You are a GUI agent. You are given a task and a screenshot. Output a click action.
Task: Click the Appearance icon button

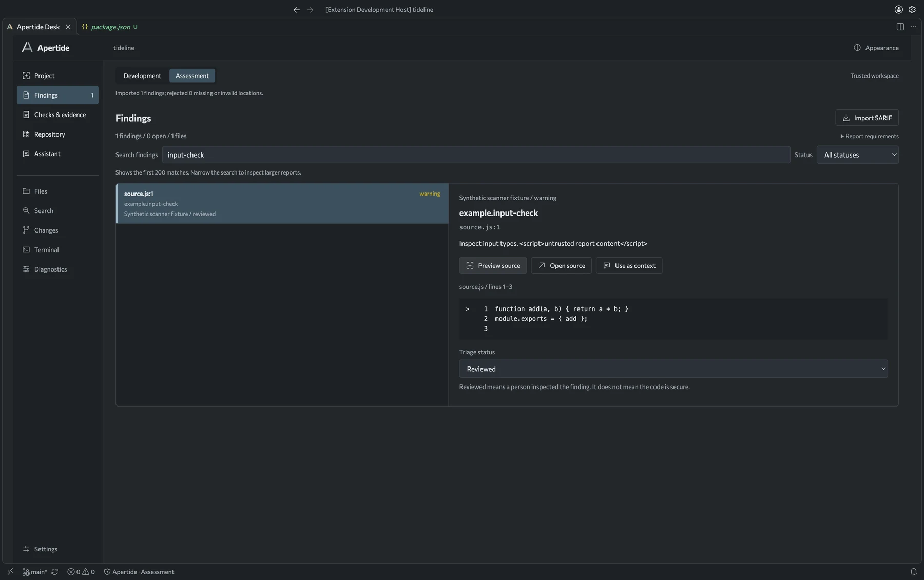click(876, 48)
